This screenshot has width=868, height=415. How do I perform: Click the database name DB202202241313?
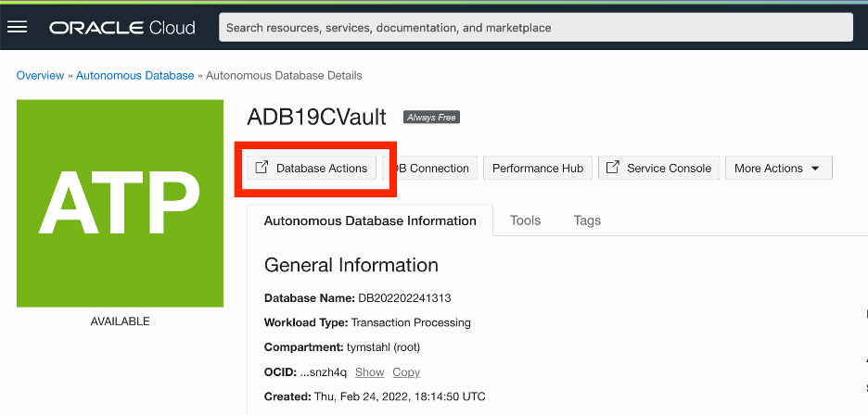click(404, 298)
